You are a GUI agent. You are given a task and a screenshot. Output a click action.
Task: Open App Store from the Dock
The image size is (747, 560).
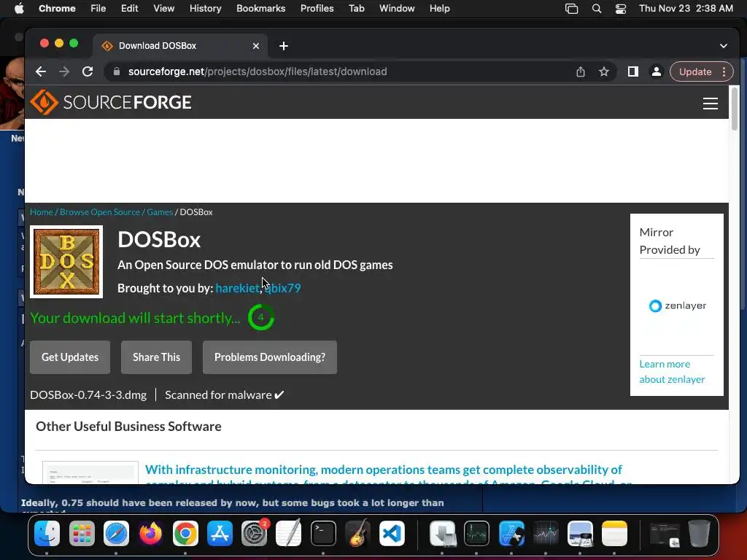pos(220,533)
